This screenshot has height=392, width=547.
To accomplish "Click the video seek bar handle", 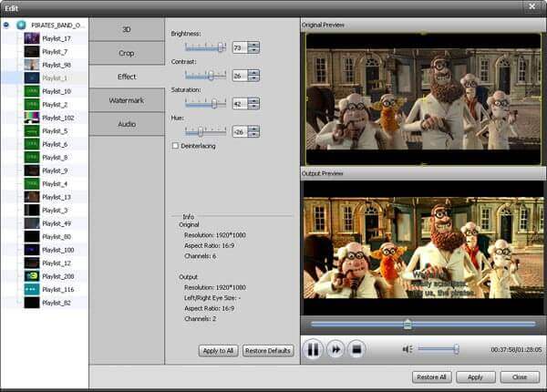I will pyautogui.click(x=408, y=324).
